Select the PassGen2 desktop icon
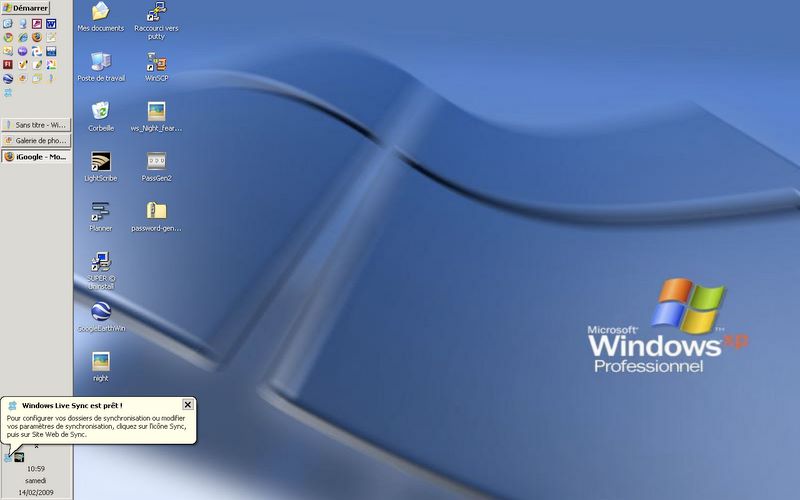This screenshot has width=800, height=500. tap(156, 167)
